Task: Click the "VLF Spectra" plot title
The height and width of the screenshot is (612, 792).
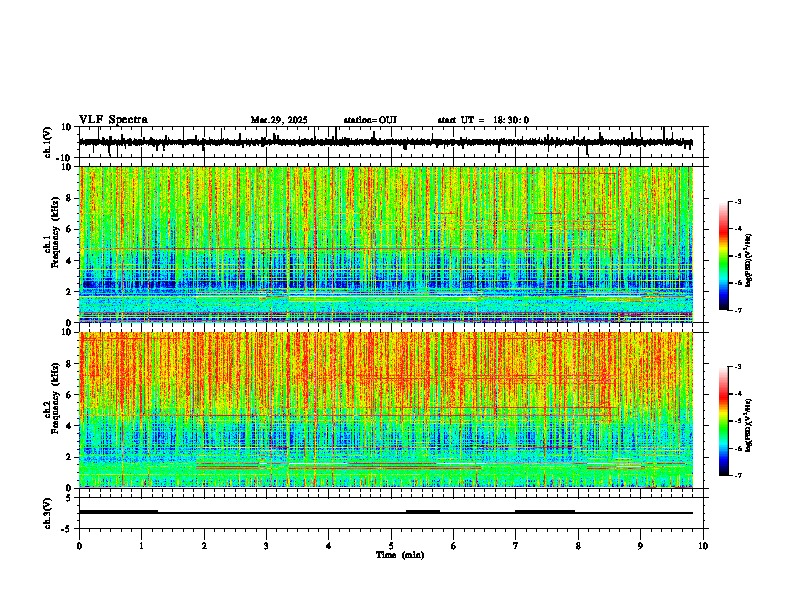Action: [x=113, y=120]
